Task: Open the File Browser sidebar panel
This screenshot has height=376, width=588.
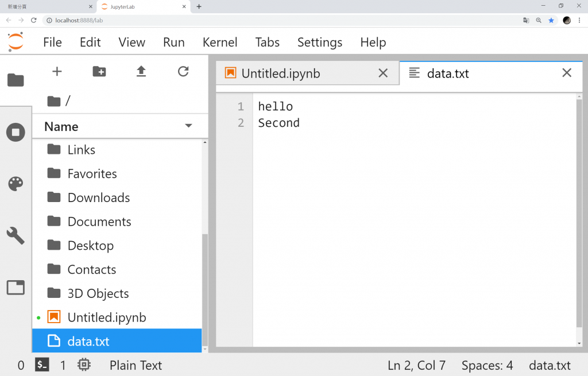Action: [x=16, y=80]
